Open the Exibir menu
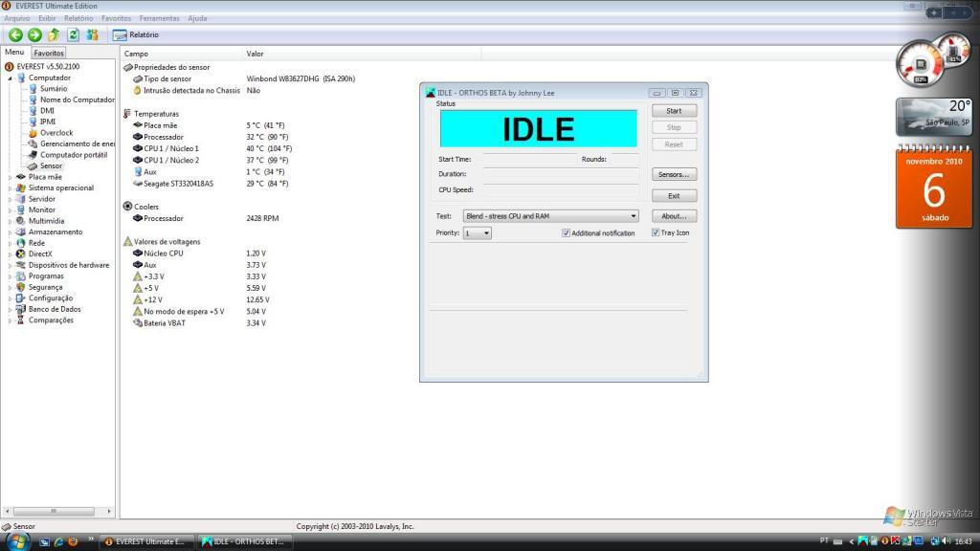Image resolution: width=980 pixels, height=551 pixels. pyautogui.click(x=47, y=18)
